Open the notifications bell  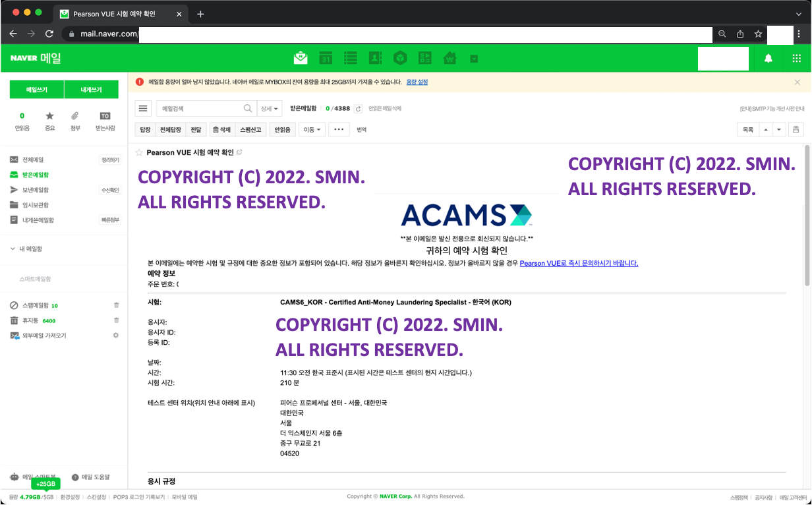(768, 58)
